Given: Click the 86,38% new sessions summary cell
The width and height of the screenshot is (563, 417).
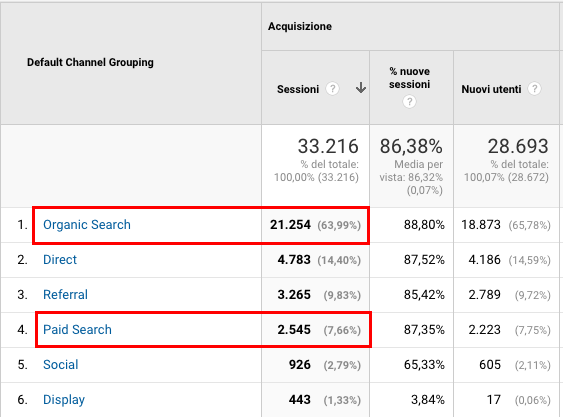Looking at the screenshot, I should pos(411,166).
